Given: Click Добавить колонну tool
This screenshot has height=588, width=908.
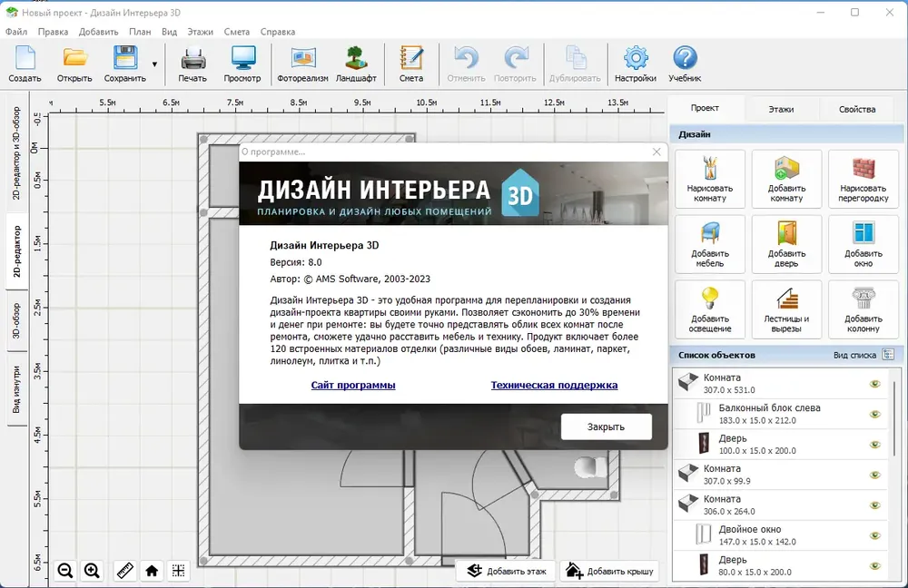Looking at the screenshot, I should 864,309.
